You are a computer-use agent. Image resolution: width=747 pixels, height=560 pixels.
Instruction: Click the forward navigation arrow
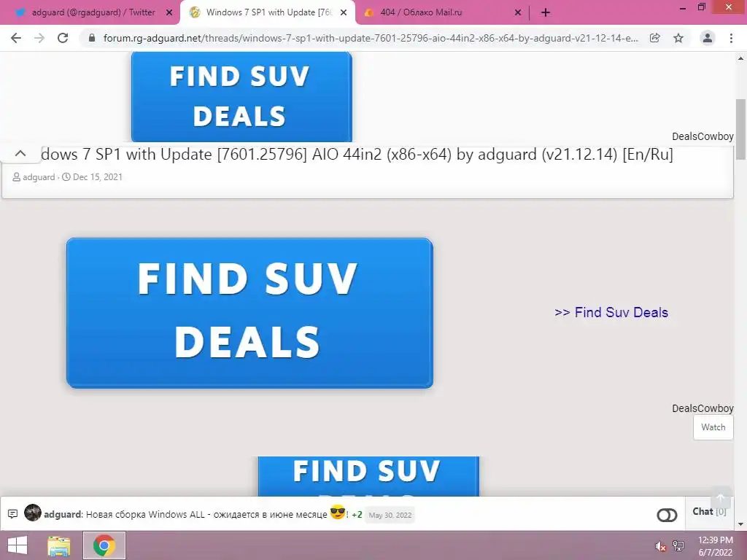(39, 38)
